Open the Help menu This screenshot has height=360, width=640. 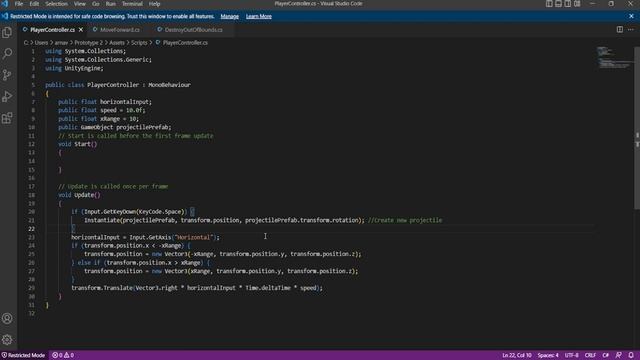(x=154, y=4)
